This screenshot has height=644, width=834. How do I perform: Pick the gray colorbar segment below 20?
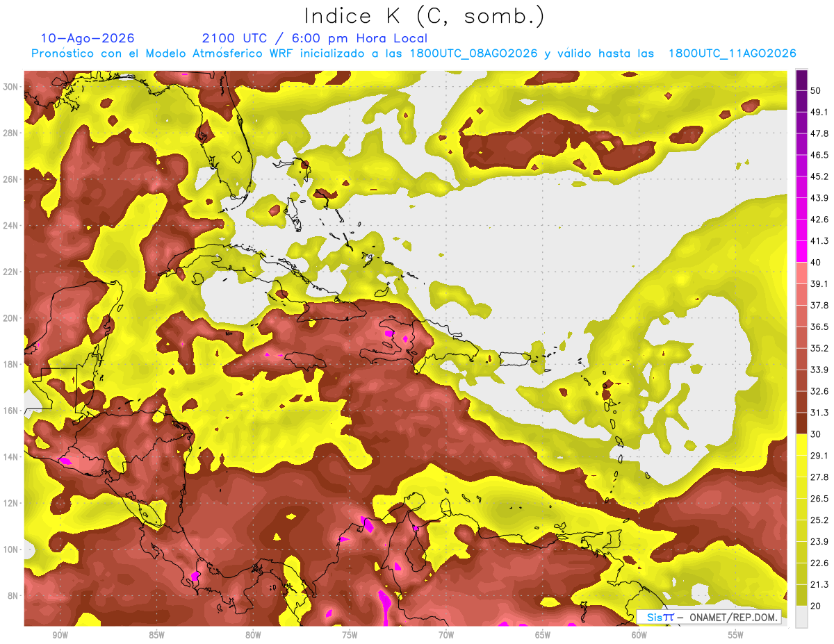[802, 617]
